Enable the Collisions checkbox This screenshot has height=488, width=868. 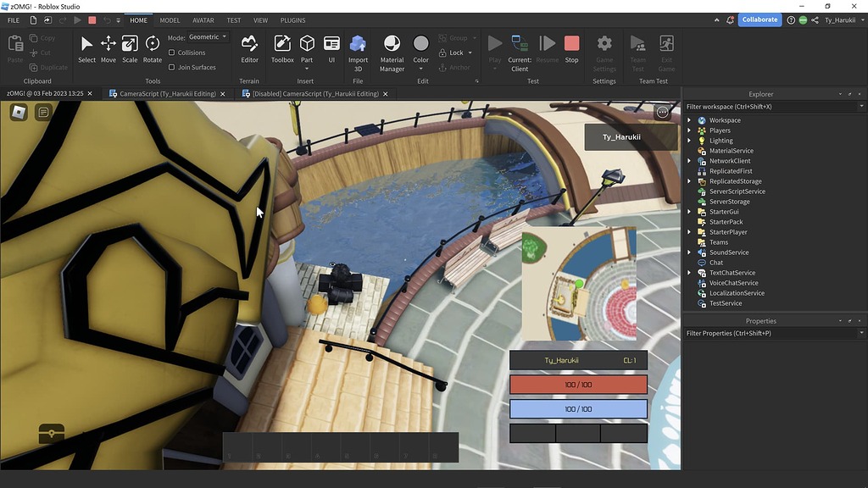[172, 53]
